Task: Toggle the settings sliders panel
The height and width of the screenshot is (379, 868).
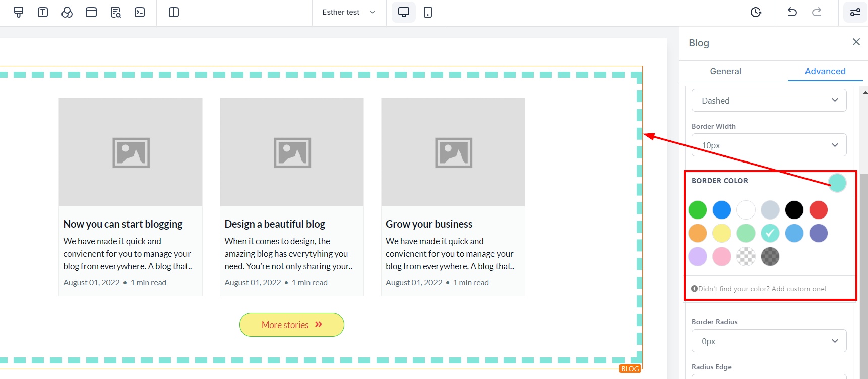Action: 855,12
